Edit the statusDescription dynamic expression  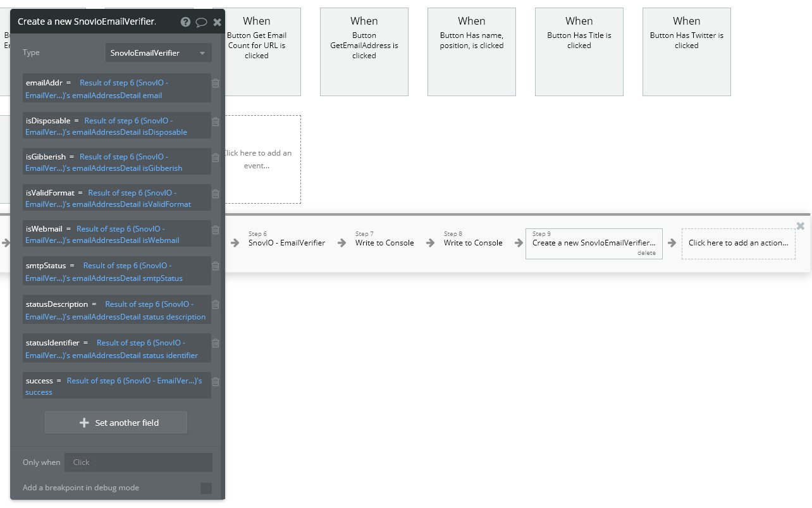[117, 311]
